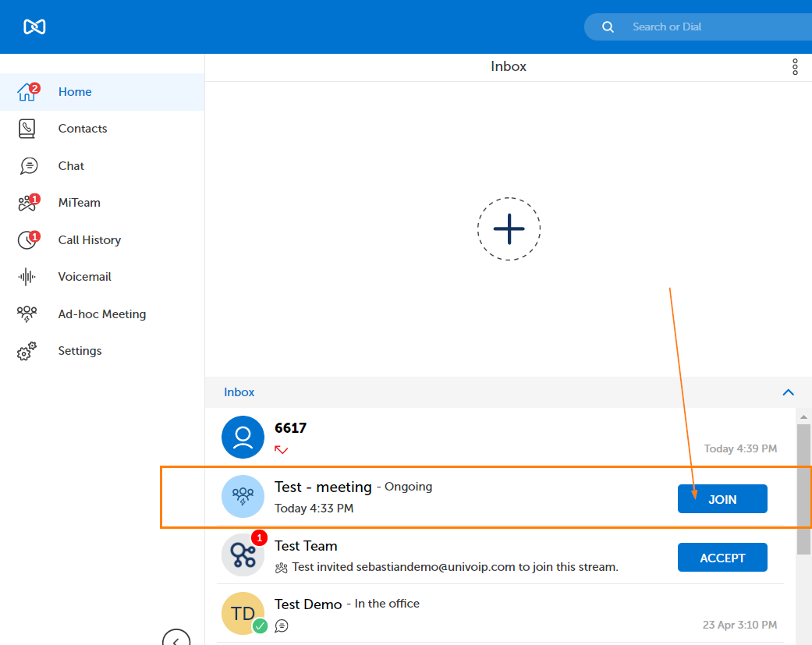812x645 pixels.
Task: Click the search magnifier icon
Action: 608,27
